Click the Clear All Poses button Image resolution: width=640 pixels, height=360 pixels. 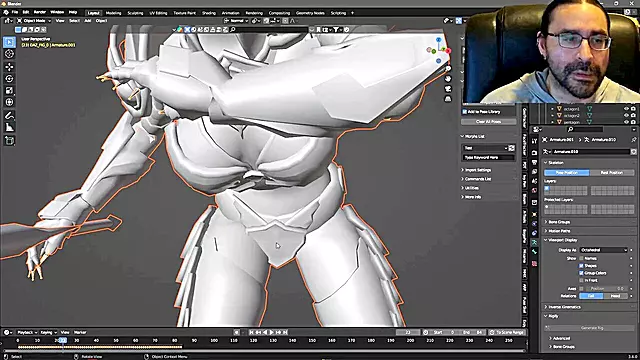tap(489, 122)
